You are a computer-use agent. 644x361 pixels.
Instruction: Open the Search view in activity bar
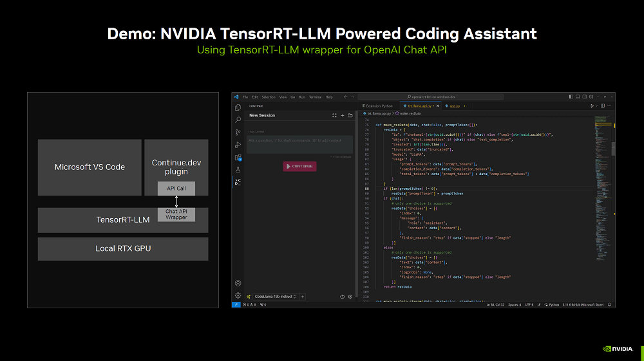(x=238, y=120)
